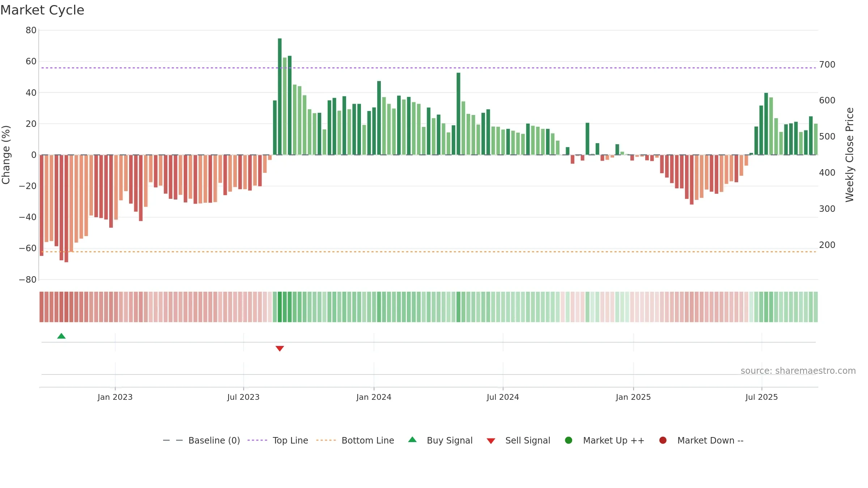Click the Jan 2023 axis label
The height and width of the screenshot is (488, 868).
(115, 397)
